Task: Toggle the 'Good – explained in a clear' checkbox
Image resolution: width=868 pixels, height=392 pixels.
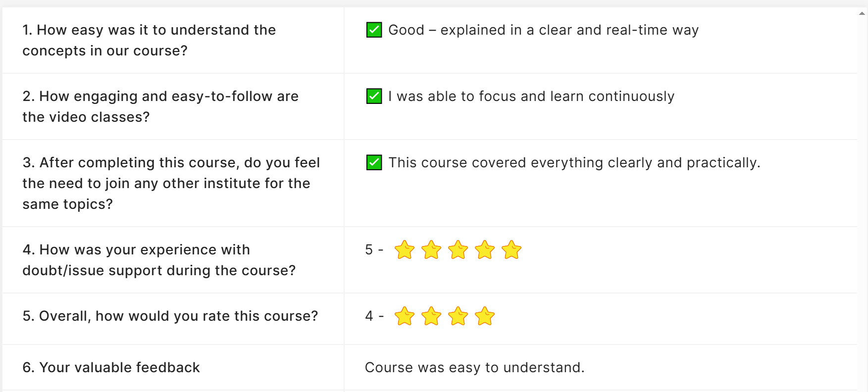Action: pyautogui.click(x=374, y=30)
